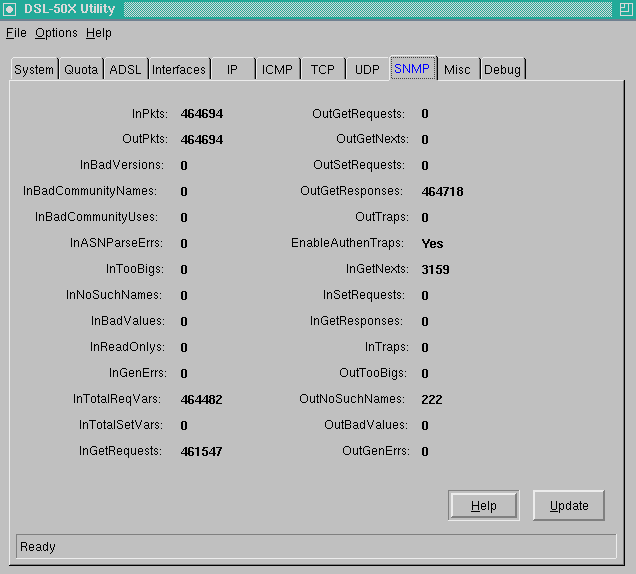Click the InGetResponses label

click(356, 321)
